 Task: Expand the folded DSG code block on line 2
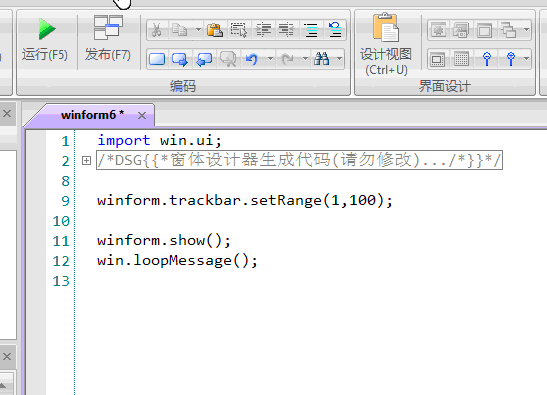(86, 161)
